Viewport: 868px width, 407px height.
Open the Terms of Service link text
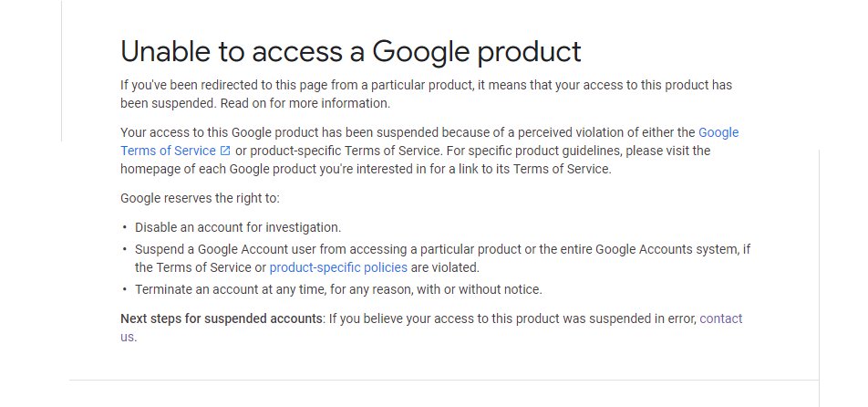pos(169,151)
